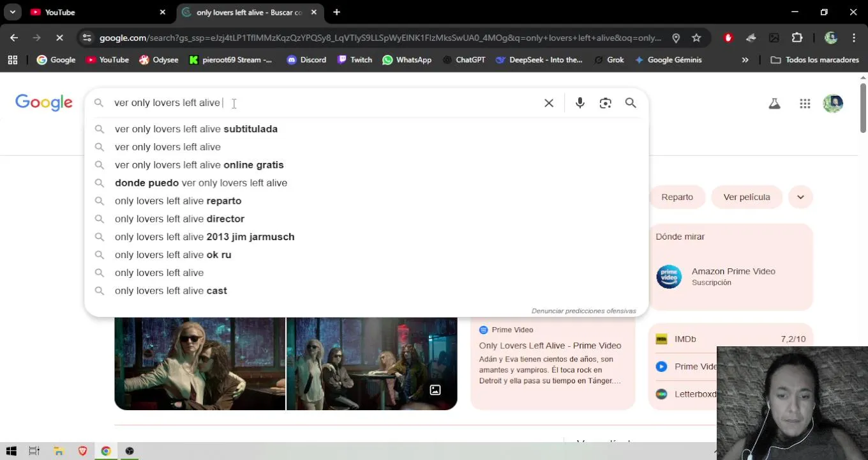Open WhatsApp bookmark
The height and width of the screenshot is (460, 868).
click(407, 59)
